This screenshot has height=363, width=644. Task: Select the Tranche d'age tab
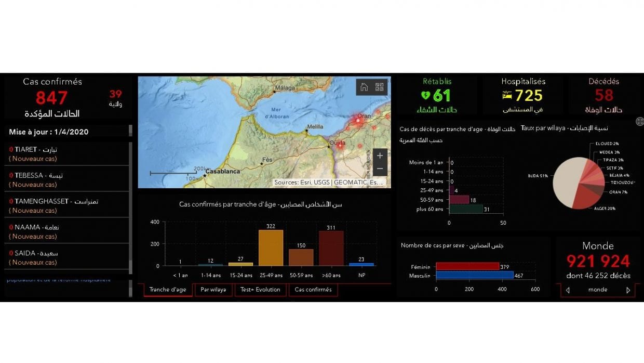[x=168, y=290]
